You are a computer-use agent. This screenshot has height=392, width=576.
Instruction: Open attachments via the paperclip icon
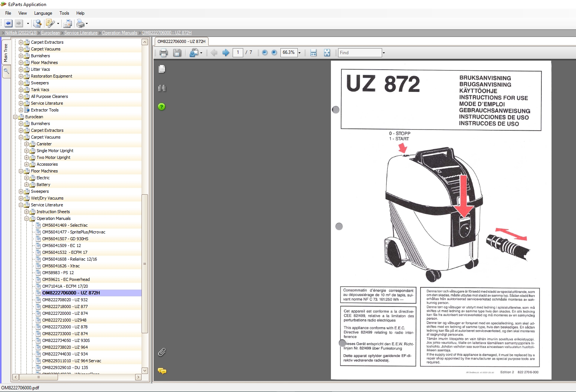click(162, 352)
